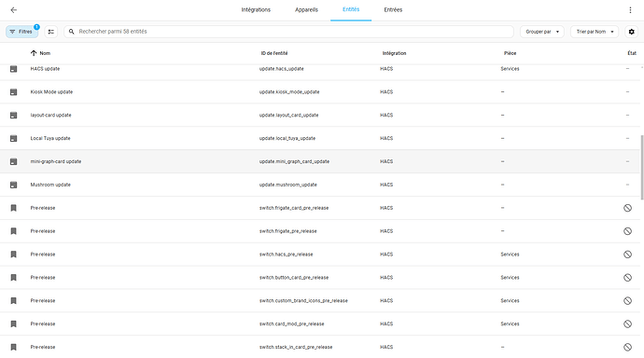Click bookmark icon of switch.frigate_card_pre_release row
Image resolution: width=644 pixels, height=358 pixels.
click(x=14, y=208)
